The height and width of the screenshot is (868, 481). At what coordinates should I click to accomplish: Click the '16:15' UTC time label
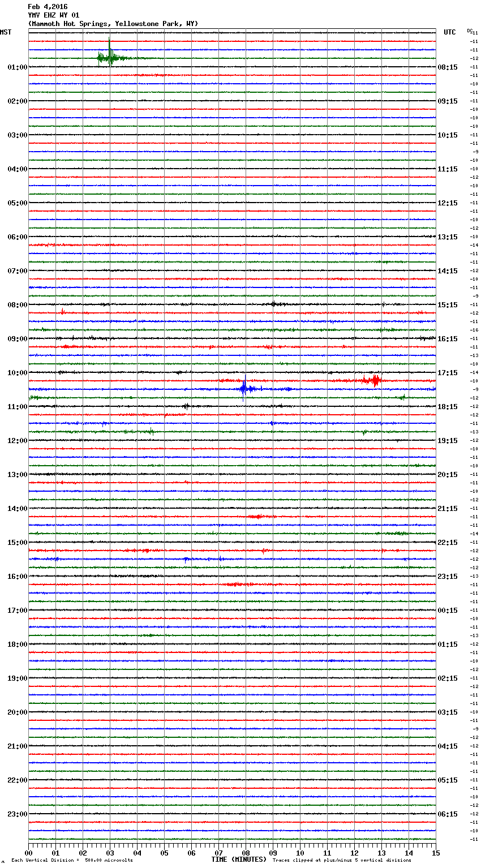click(448, 339)
